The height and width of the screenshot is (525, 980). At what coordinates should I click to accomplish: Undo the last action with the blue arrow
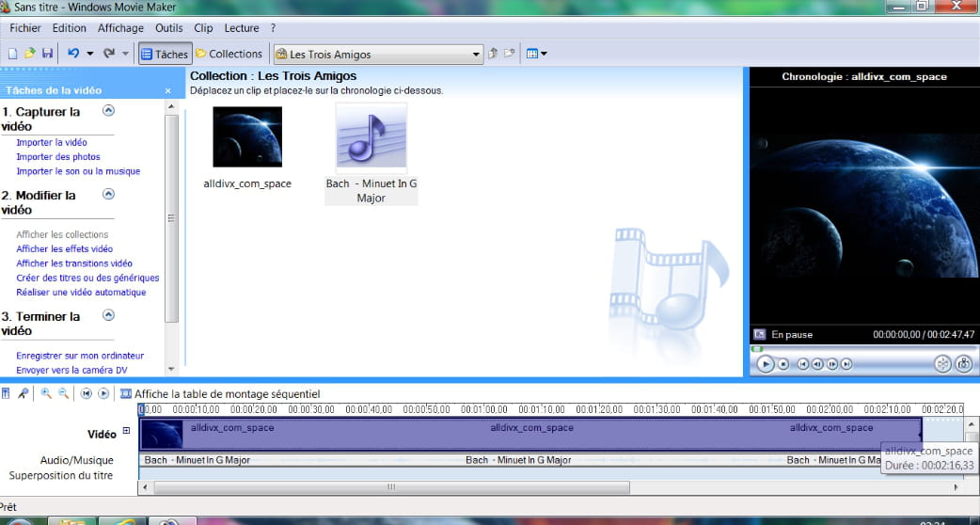tap(73, 54)
